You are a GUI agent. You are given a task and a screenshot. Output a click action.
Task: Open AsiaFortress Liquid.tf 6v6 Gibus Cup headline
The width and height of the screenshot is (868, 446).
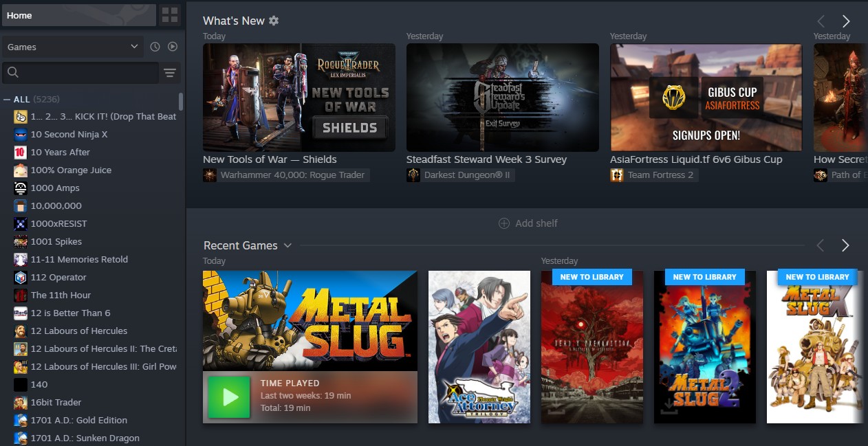pyautogui.click(x=696, y=159)
